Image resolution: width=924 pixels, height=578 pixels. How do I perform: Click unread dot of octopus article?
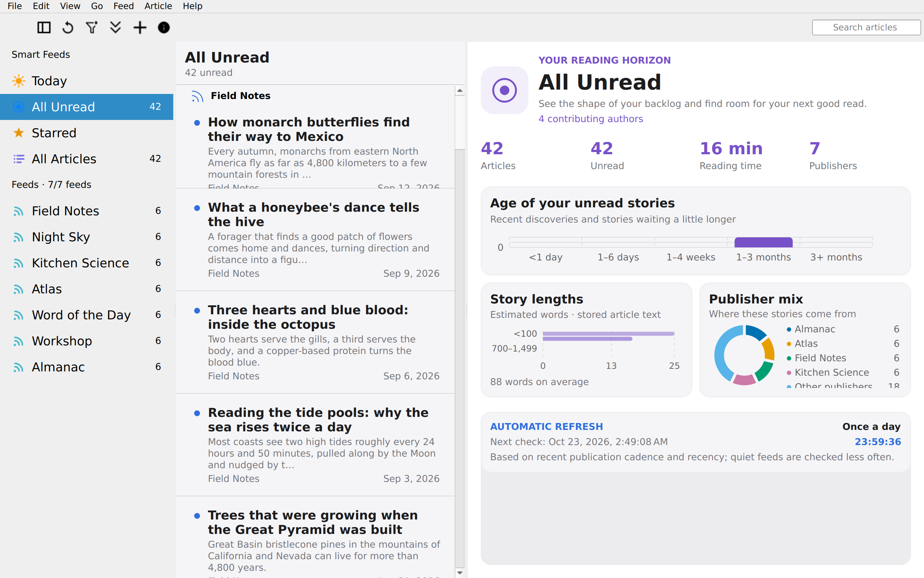(x=197, y=310)
